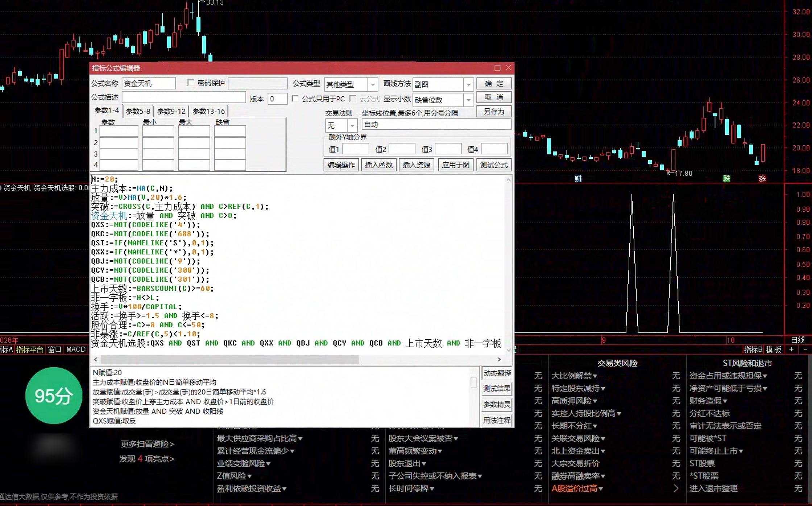
Task: Toggle 密码保护 checkbox
Action: [191, 83]
